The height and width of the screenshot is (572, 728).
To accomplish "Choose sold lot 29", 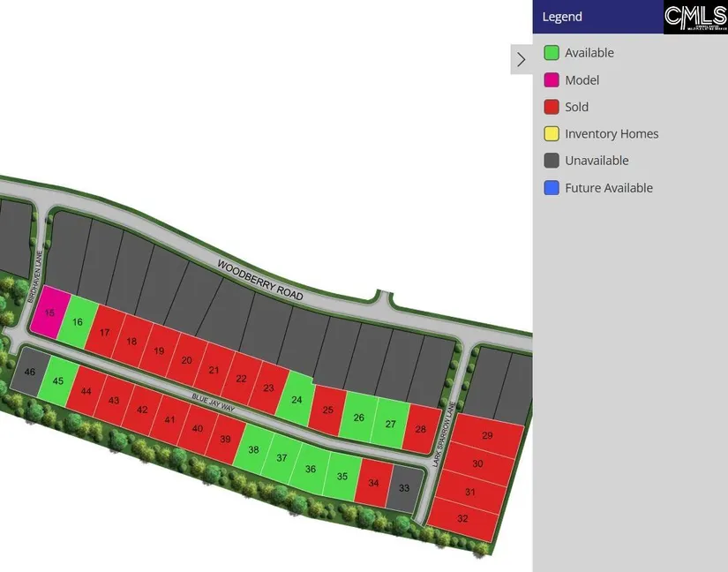I will click(x=487, y=436).
